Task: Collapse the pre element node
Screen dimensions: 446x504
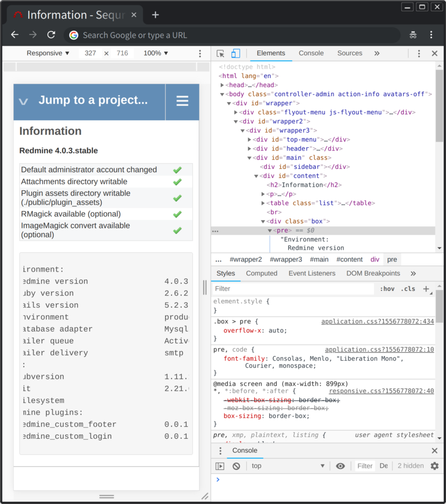Action: (270, 231)
